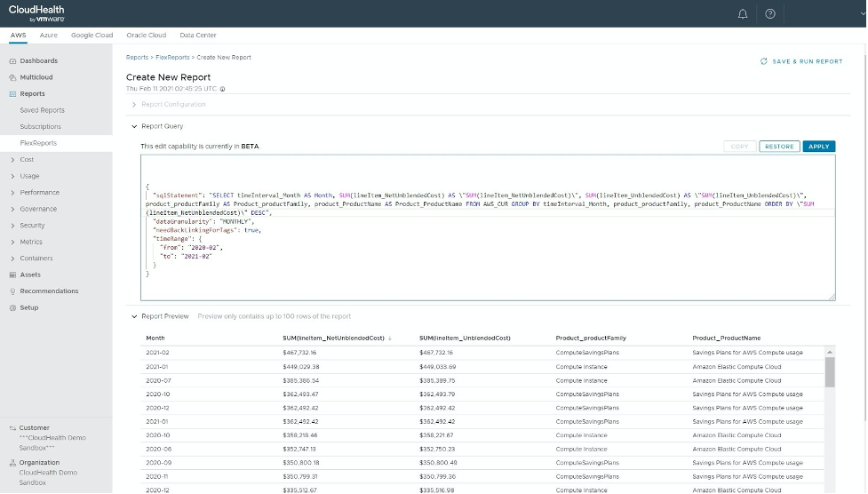Click the 2020-07 month cell
Viewport: 868px width, 494px height.
click(x=158, y=381)
